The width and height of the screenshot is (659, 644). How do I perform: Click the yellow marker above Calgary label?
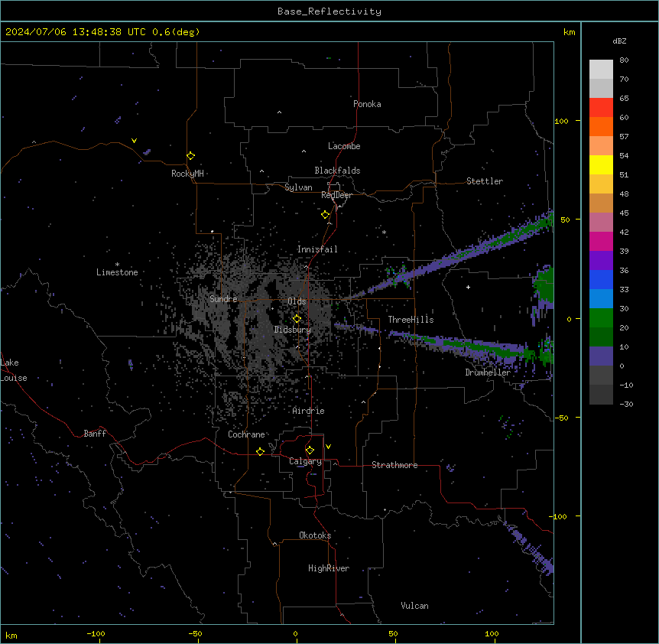point(310,450)
